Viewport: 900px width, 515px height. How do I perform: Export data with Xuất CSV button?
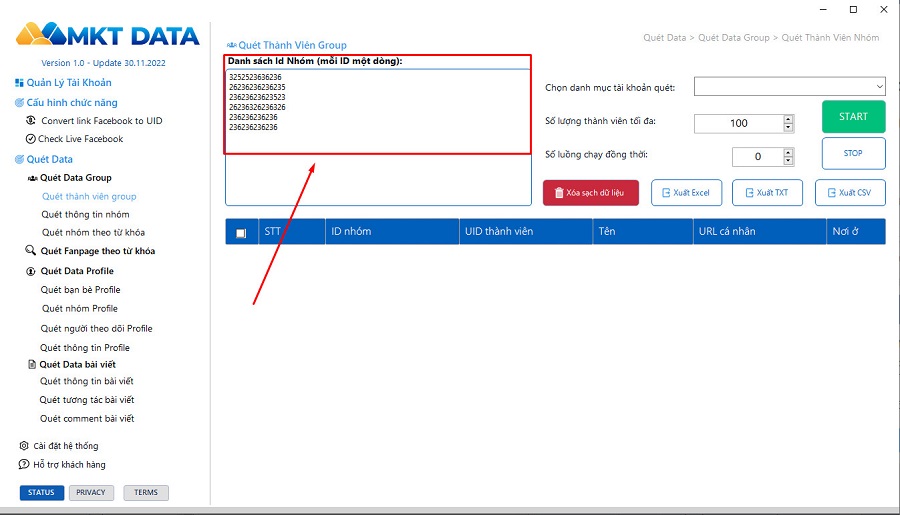pyautogui.click(x=850, y=193)
